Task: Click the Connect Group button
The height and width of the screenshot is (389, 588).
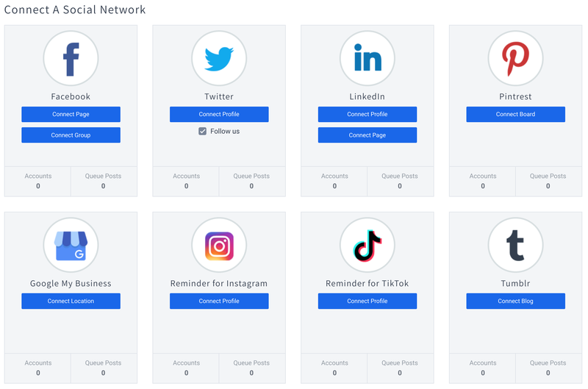Action: tap(71, 135)
